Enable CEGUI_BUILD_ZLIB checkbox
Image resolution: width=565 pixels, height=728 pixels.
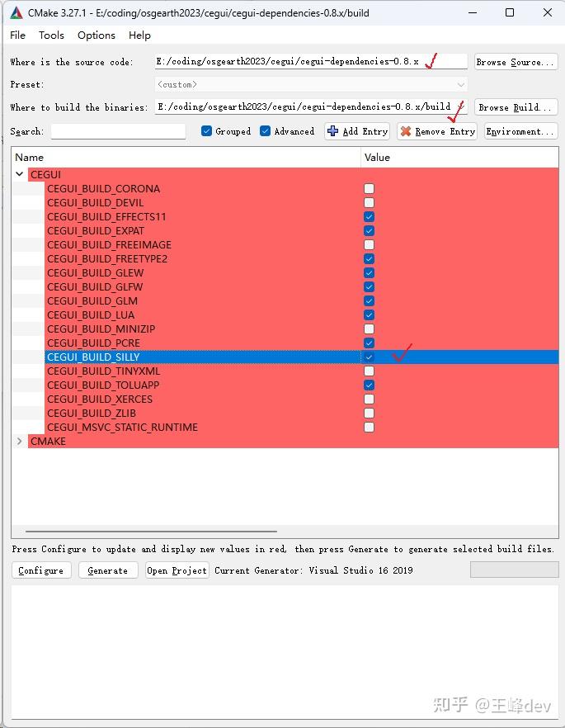(x=369, y=414)
